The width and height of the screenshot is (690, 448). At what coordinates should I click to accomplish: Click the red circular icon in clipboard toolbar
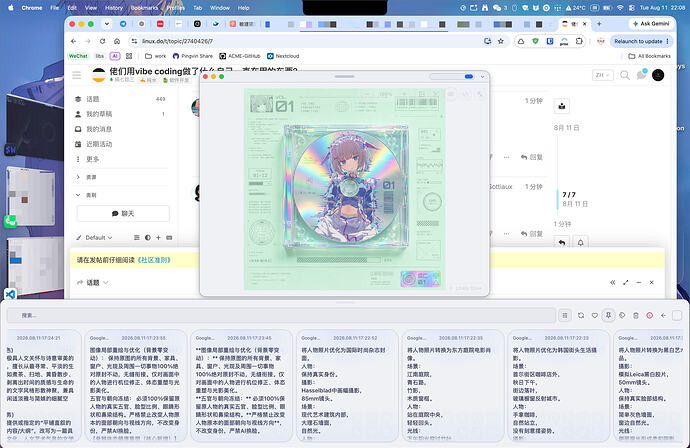tap(650, 316)
